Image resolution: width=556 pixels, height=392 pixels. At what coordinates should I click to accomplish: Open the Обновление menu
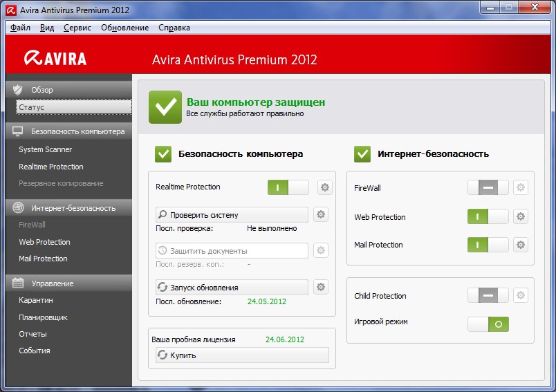tap(124, 28)
